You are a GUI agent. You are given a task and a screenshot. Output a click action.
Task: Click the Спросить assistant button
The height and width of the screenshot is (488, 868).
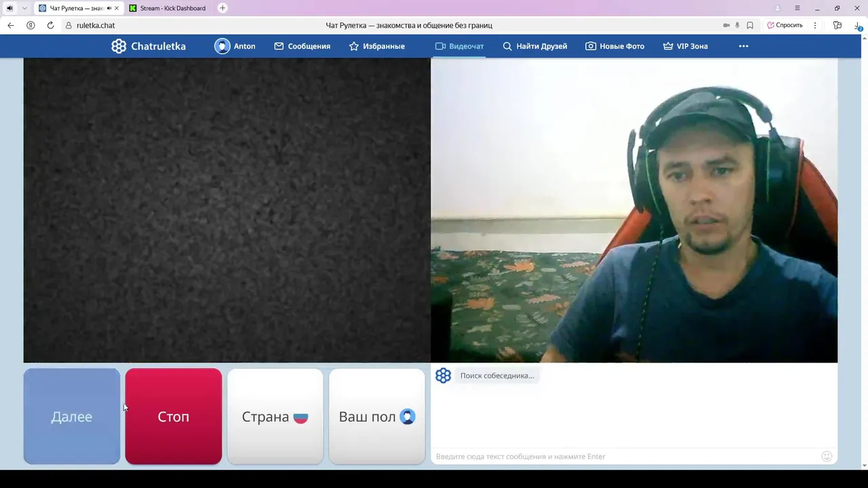pos(785,25)
